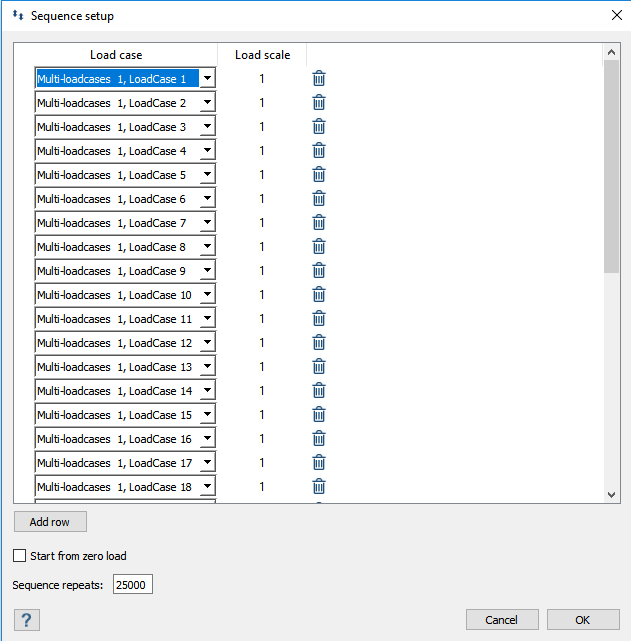Delete the LoadCase 1 row
Screen dimensions: 631x641
(x=319, y=79)
